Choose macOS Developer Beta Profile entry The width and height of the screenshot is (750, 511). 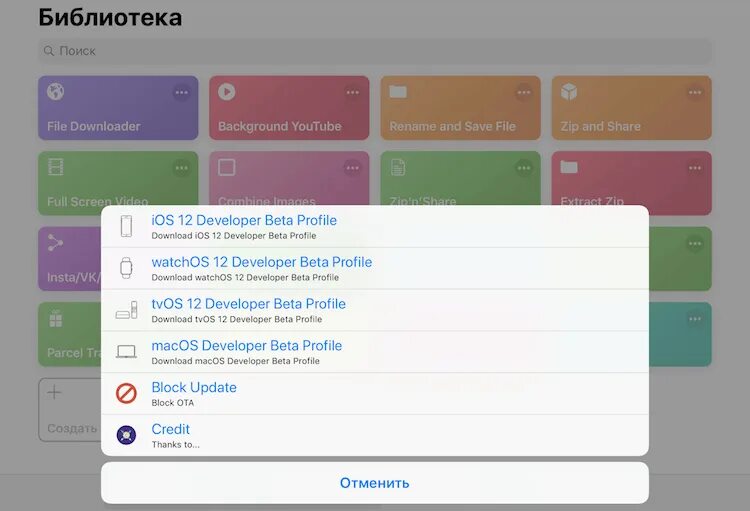[x=375, y=352]
